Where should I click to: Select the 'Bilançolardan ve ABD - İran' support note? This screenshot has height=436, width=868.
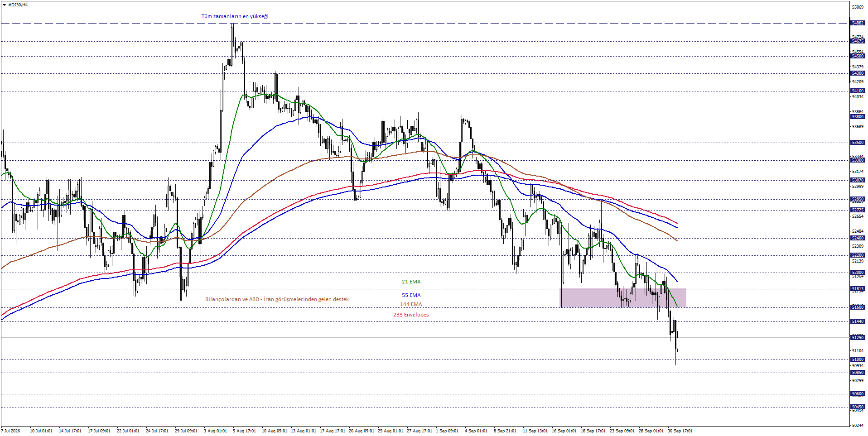277,299
